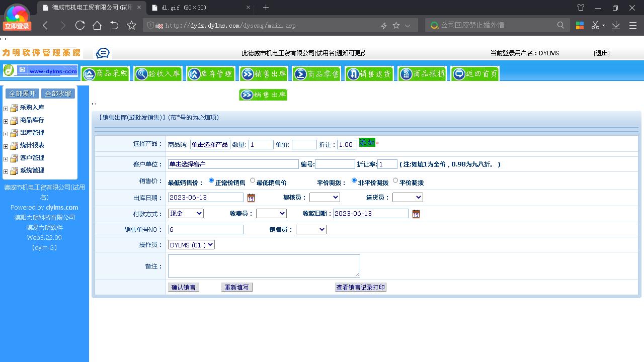The height and width of the screenshot is (362, 644).
Task: Click the 查看销售记录打印 button
Action: tap(360, 287)
